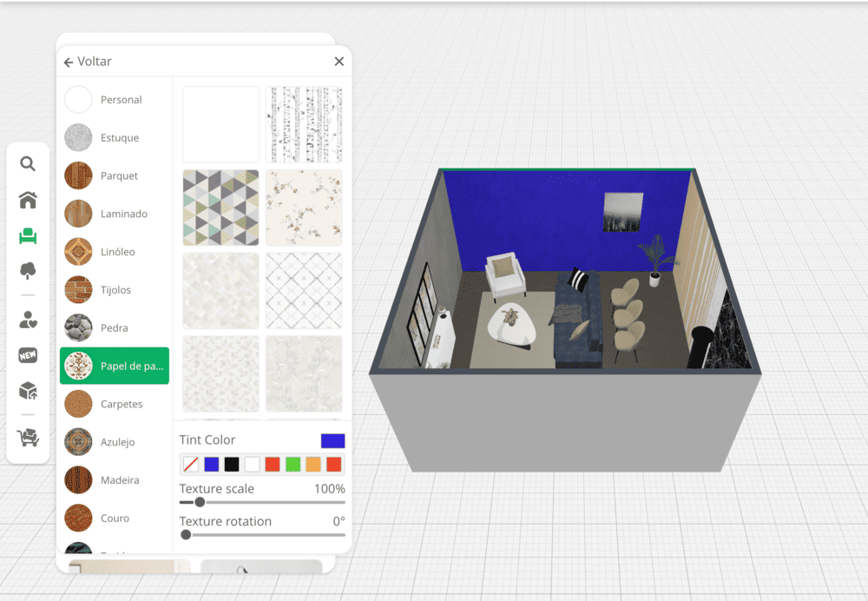Click the Texture rotation slider handle
Image resolution: width=868 pixels, height=601 pixels.
tap(186, 535)
